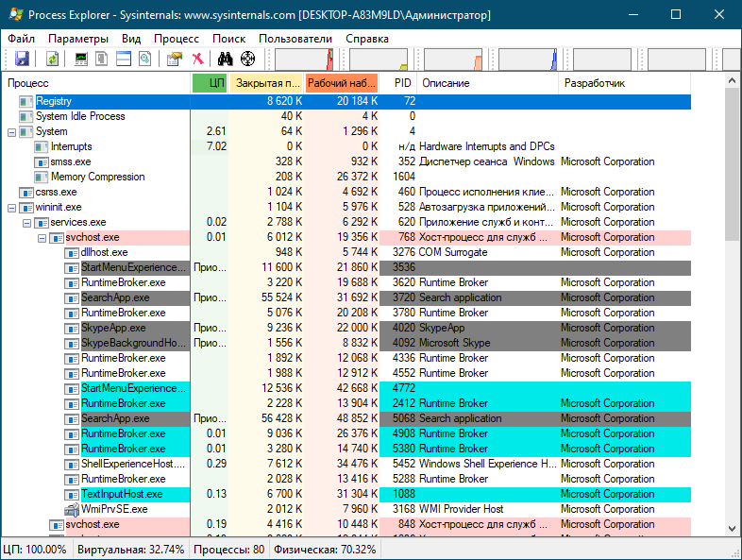Open the Файл menu

click(x=22, y=39)
